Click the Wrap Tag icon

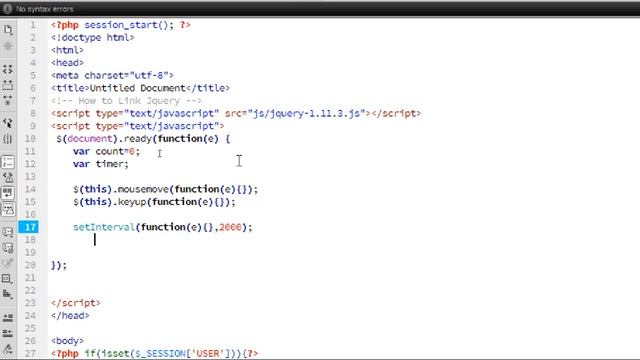(x=8, y=263)
